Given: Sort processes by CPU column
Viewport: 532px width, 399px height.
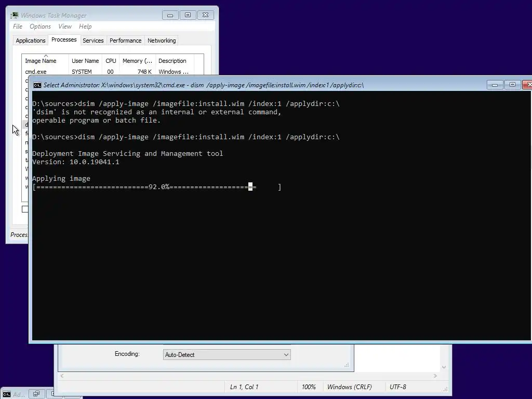Looking at the screenshot, I should pyautogui.click(x=111, y=61).
